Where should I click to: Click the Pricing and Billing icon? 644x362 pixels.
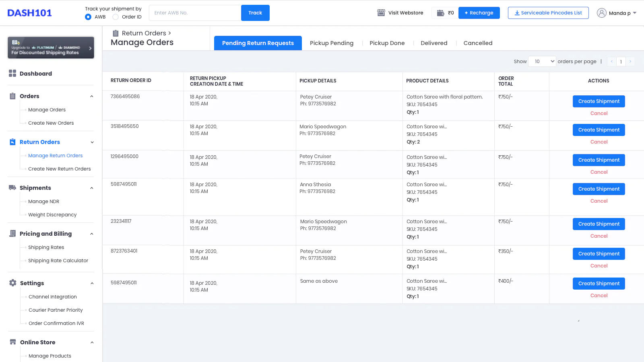[12, 234]
